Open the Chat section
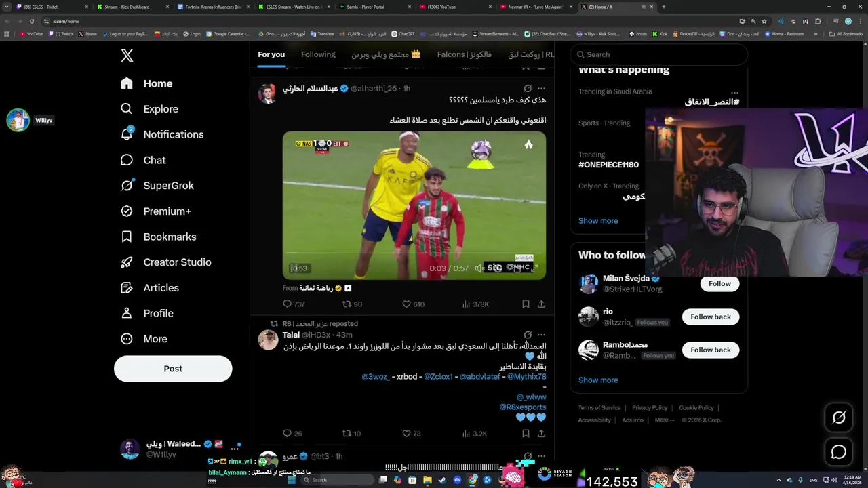 [143, 160]
